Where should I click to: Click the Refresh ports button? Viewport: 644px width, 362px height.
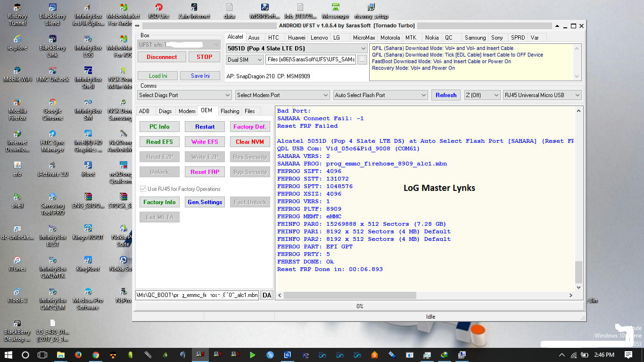(x=446, y=95)
